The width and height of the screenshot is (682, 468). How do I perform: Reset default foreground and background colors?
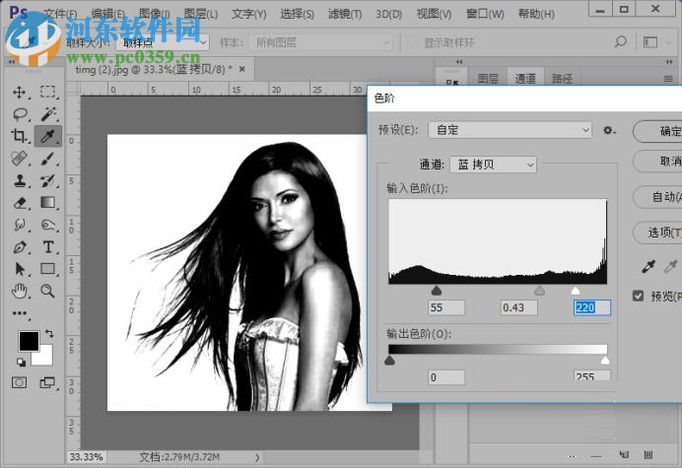[x=21, y=362]
